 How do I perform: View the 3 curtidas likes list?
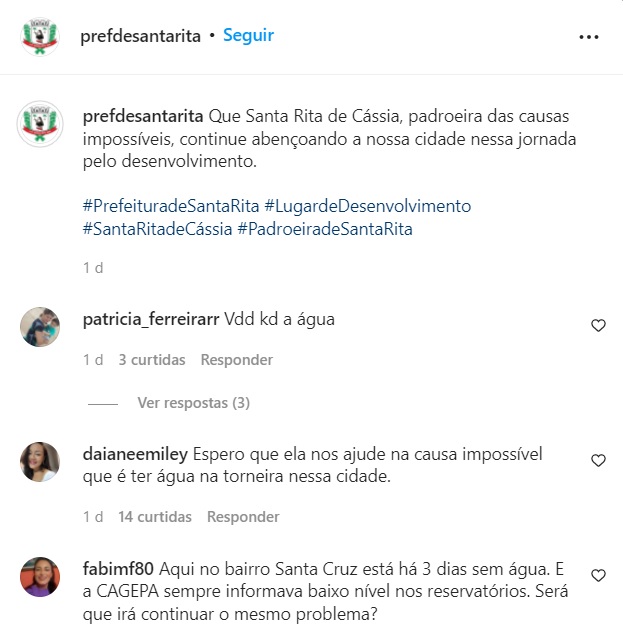(x=152, y=360)
